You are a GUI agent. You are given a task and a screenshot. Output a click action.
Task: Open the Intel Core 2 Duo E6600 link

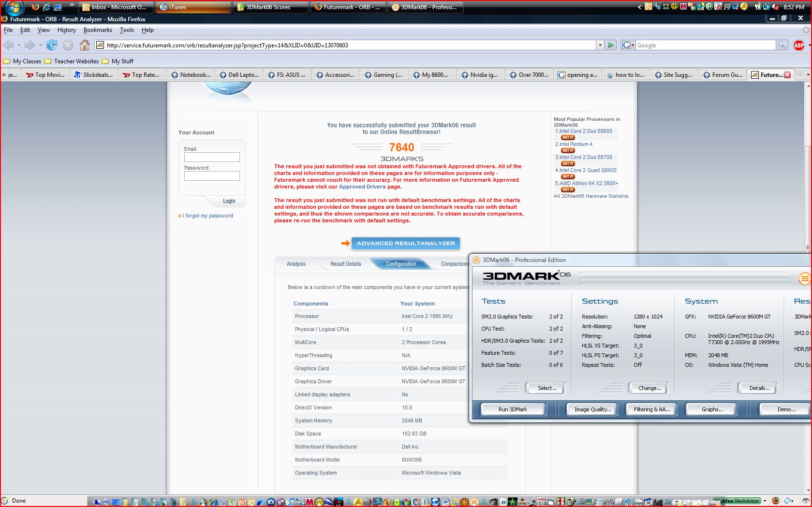click(x=586, y=131)
